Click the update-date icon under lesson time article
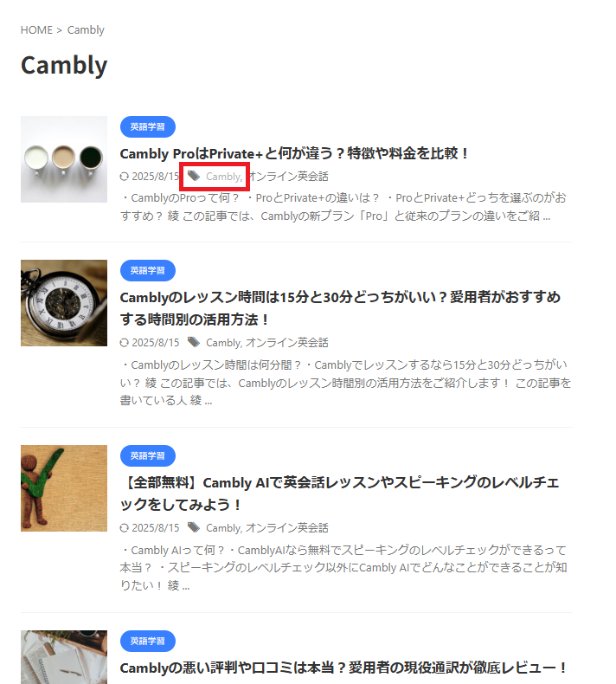This screenshot has height=684, width=616. coord(125,343)
